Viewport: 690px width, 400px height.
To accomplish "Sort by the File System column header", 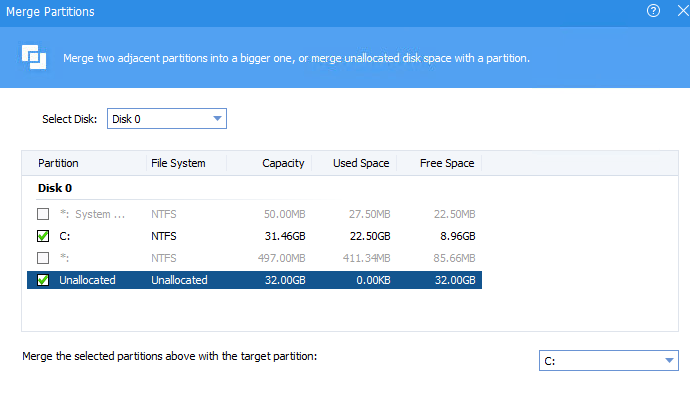I will pyautogui.click(x=178, y=163).
